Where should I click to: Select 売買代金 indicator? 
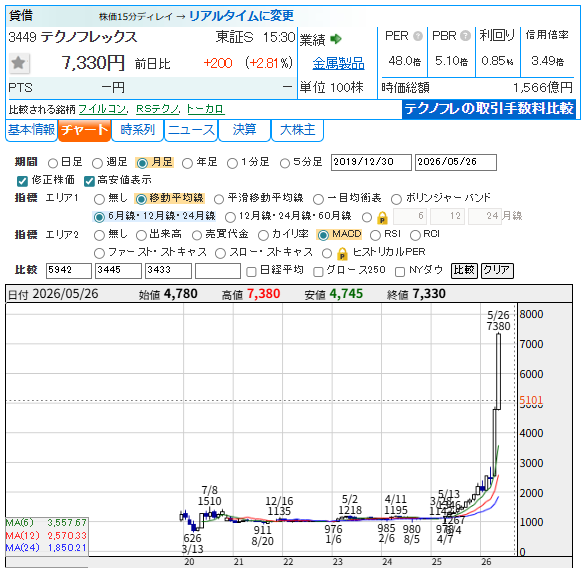(197, 235)
